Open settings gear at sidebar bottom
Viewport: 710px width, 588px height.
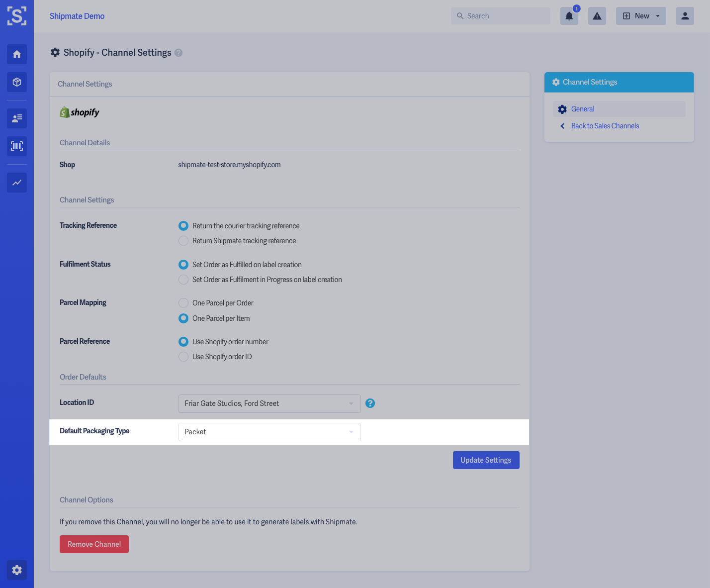coord(17,570)
